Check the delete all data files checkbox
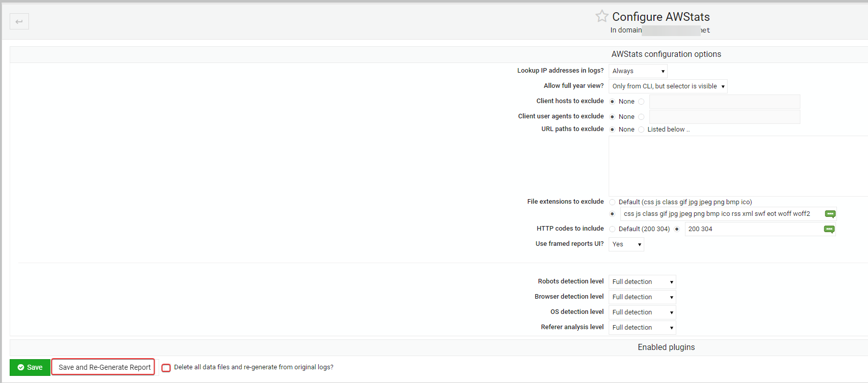Viewport: 868px width, 383px height. click(166, 368)
